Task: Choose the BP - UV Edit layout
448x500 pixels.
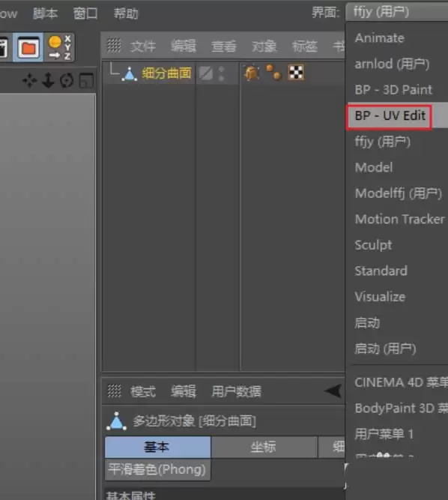Action: tap(397, 115)
